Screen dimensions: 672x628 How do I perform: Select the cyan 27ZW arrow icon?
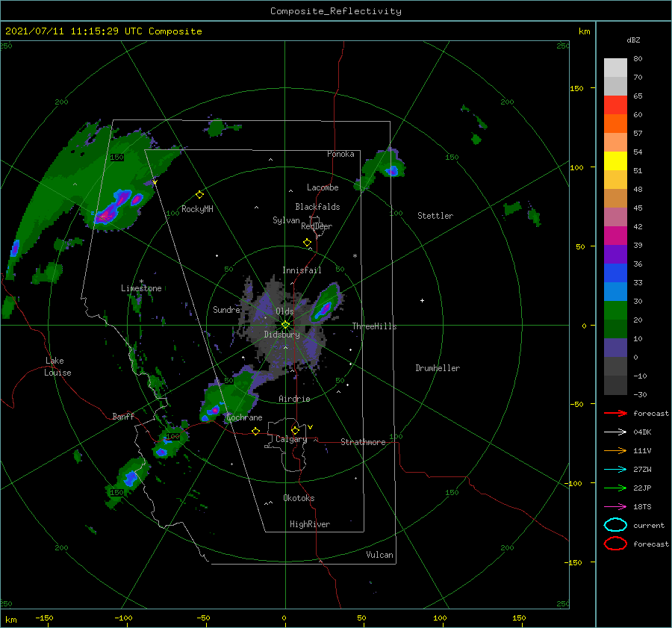[615, 470]
